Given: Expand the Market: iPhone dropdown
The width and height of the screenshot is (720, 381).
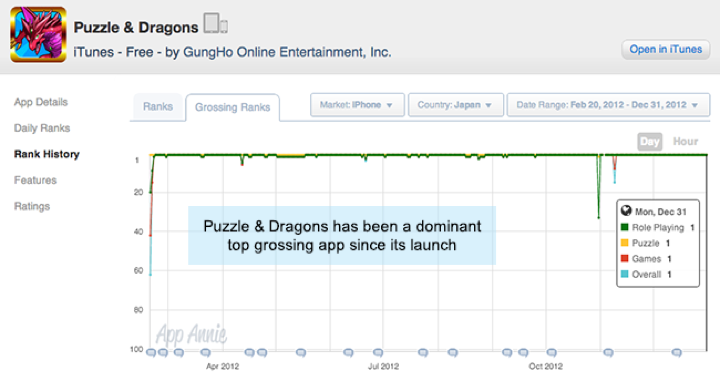Looking at the screenshot, I should tap(357, 105).
